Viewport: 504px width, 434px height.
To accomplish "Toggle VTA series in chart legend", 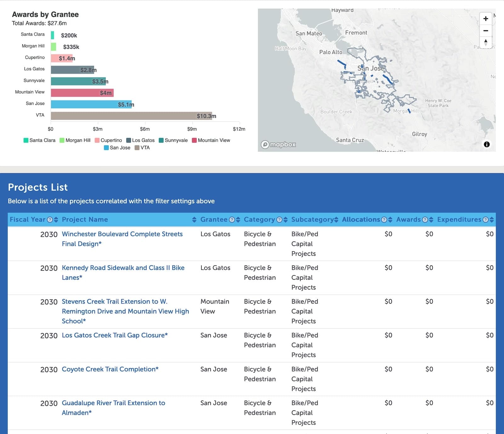I will coord(142,147).
